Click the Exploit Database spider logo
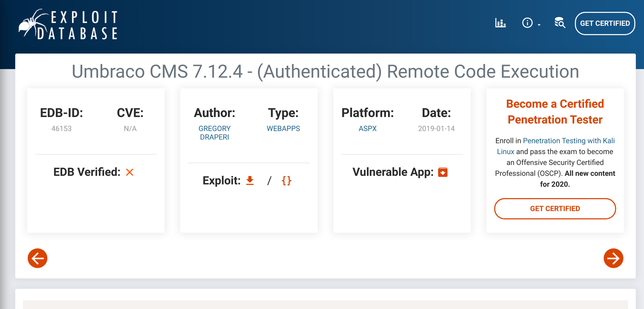 (x=68, y=25)
